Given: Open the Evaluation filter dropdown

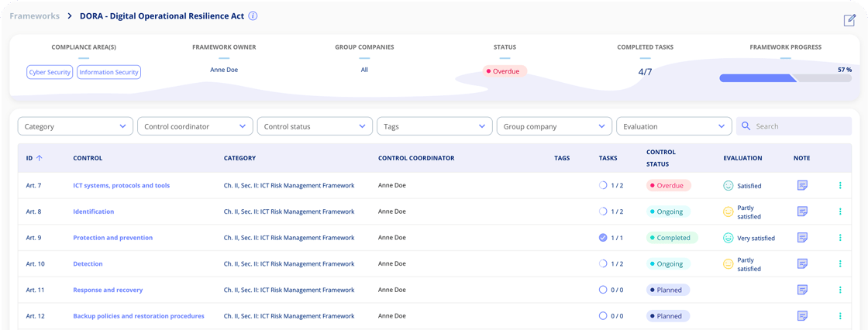Looking at the screenshot, I should click(673, 126).
